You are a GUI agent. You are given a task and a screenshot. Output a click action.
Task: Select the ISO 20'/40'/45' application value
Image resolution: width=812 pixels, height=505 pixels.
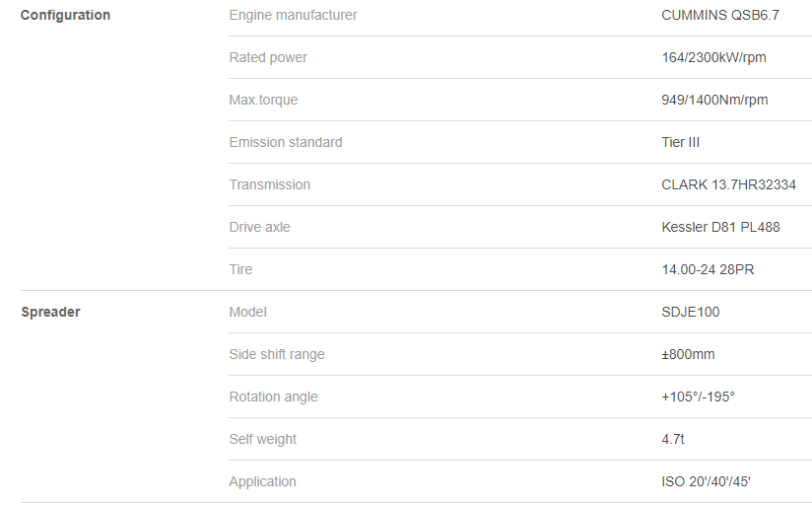pos(706,481)
